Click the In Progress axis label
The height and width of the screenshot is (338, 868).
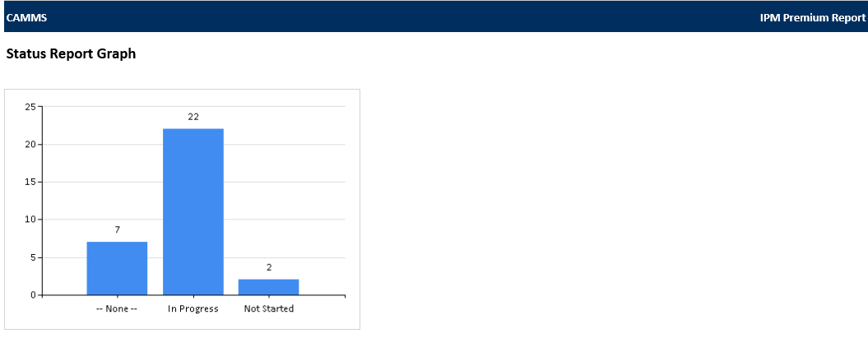pos(193,309)
